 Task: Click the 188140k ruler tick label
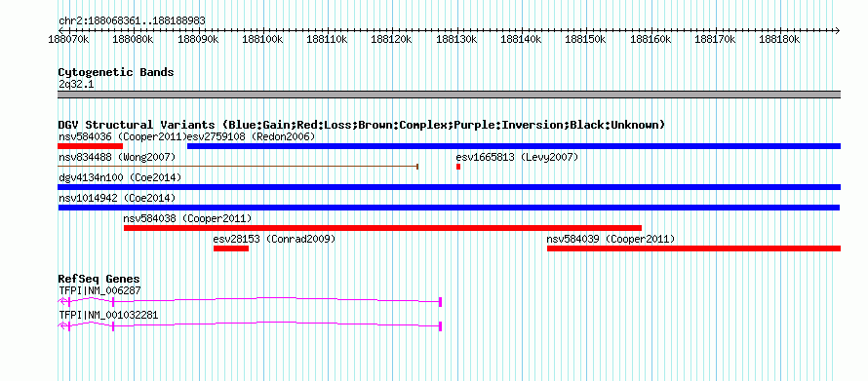click(x=521, y=39)
